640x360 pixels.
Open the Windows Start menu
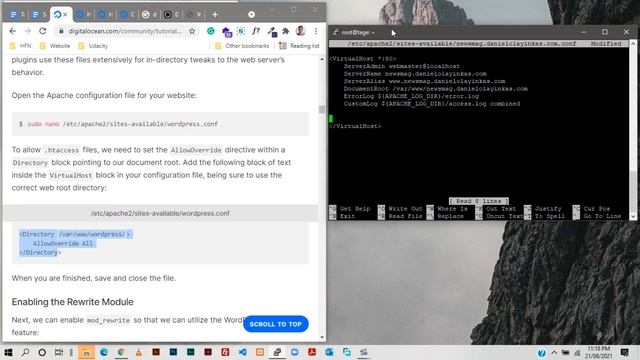pyautogui.click(x=8, y=352)
